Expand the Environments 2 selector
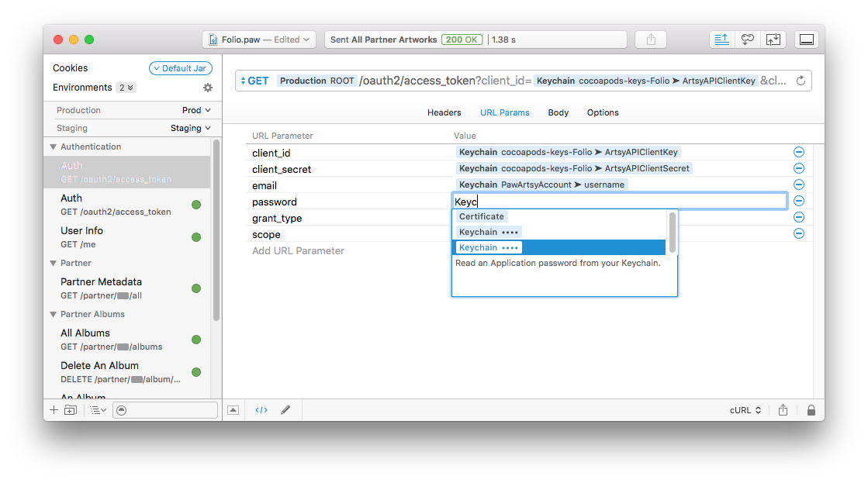868x483 pixels. (x=126, y=88)
